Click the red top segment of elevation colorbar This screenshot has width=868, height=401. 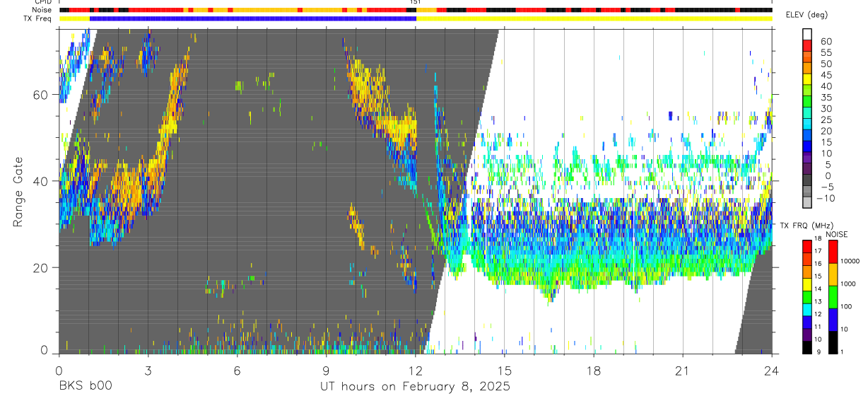click(x=807, y=46)
